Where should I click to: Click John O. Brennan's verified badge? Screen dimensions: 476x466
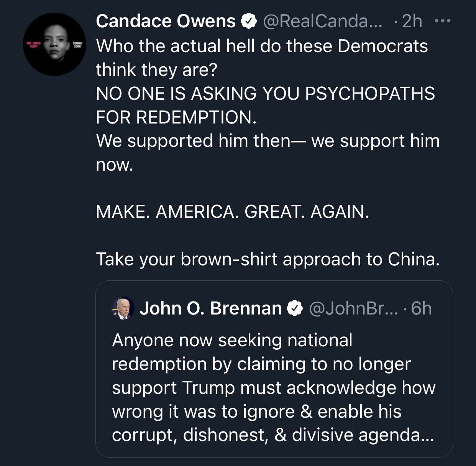point(295,308)
